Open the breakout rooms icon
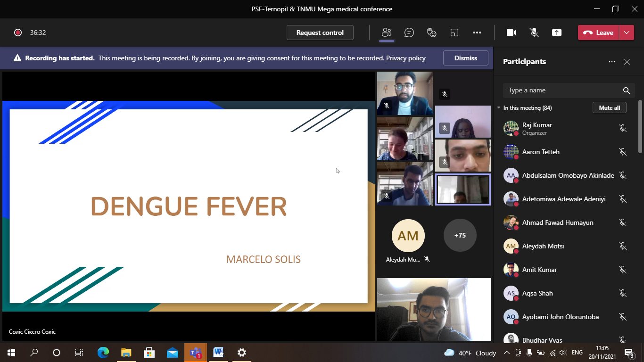644x362 pixels. pyautogui.click(x=454, y=33)
